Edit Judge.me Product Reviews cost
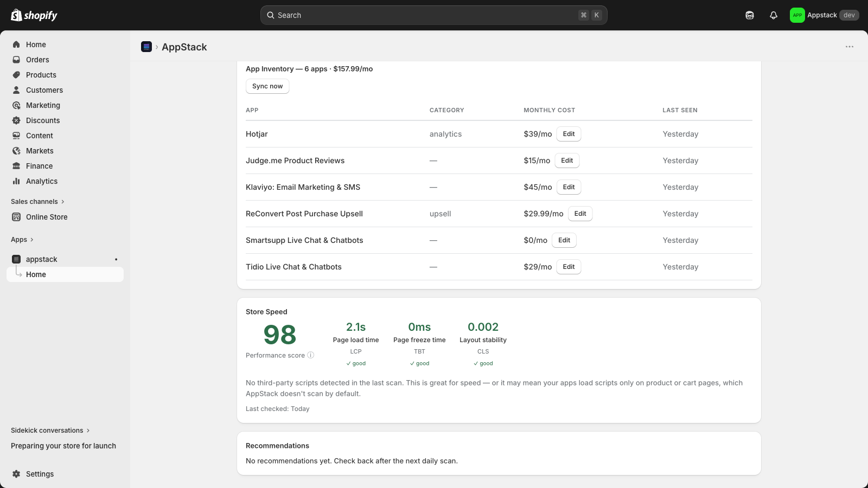This screenshot has width=868, height=488. [x=567, y=160]
